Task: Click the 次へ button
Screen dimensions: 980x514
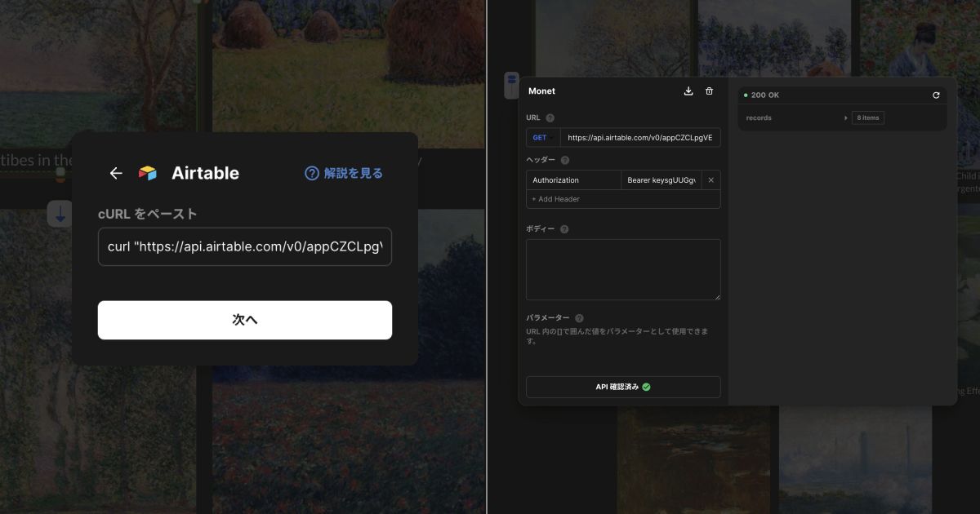Action: pos(245,320)
